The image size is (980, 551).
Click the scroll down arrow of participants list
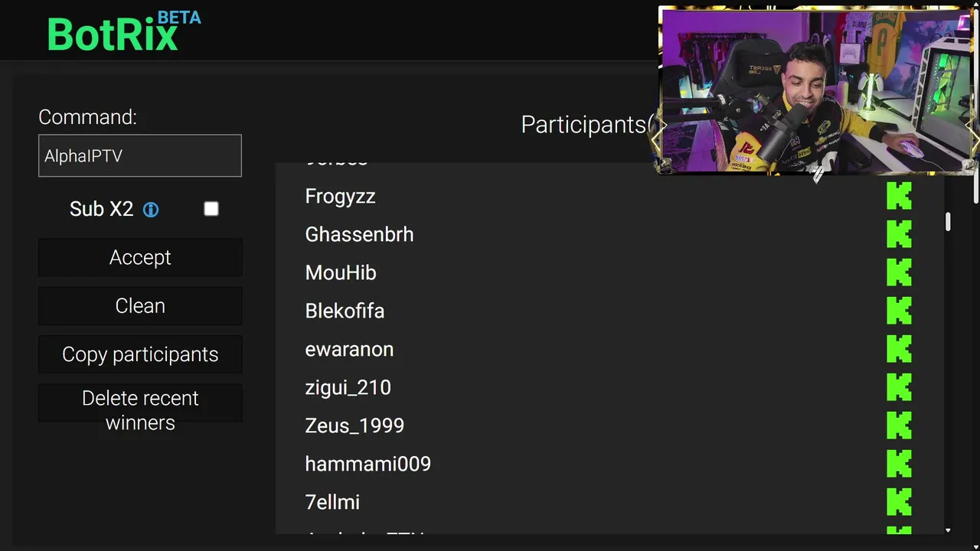tap(948, 530)
